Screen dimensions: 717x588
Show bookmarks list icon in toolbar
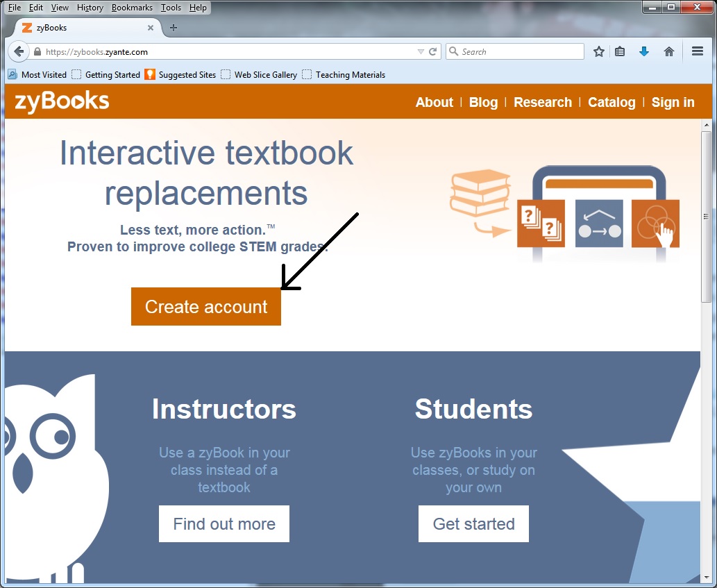tap(620, 51)
